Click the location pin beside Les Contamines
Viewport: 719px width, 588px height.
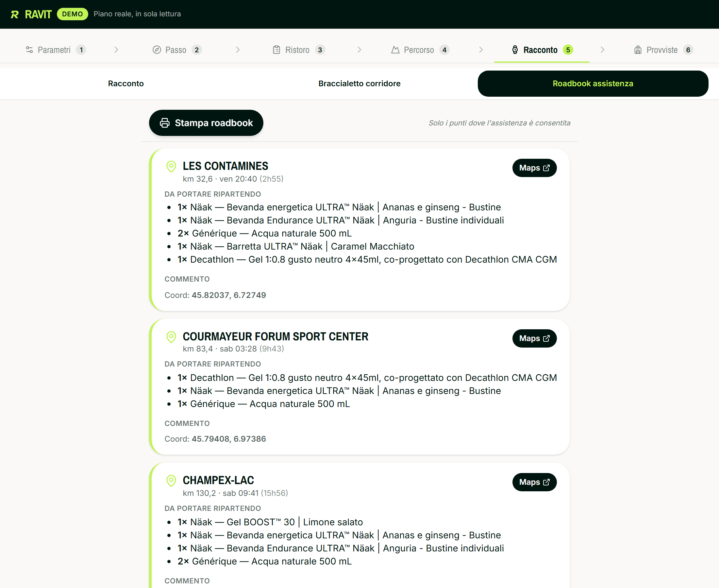[x=171, y=166]
